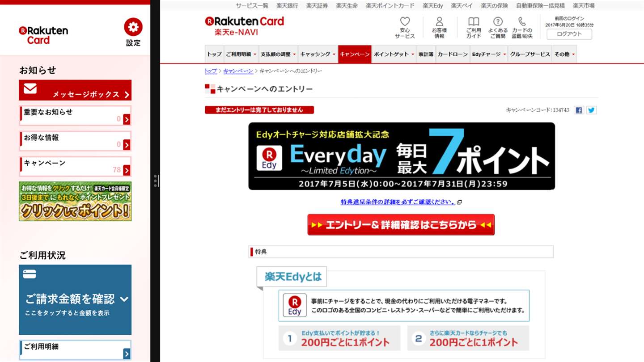Click the split-view divider handle

155,181
